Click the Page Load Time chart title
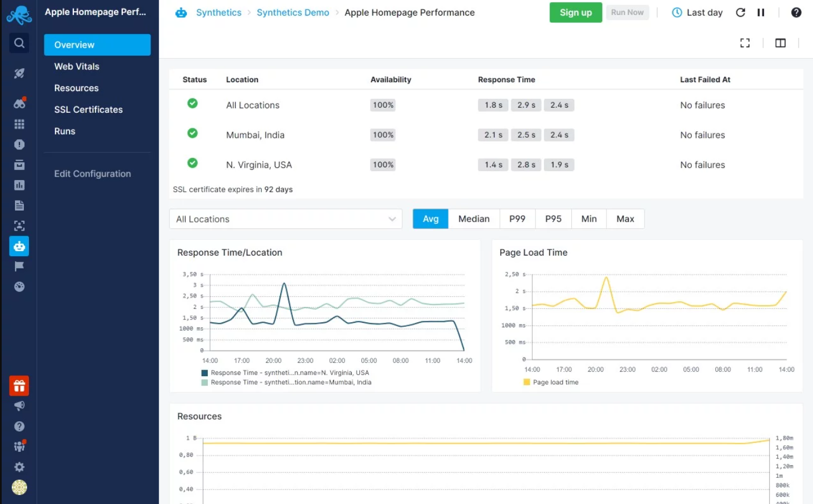Image resolution: width=813 pixels, height=504 pixels. [x=533, y=252]
